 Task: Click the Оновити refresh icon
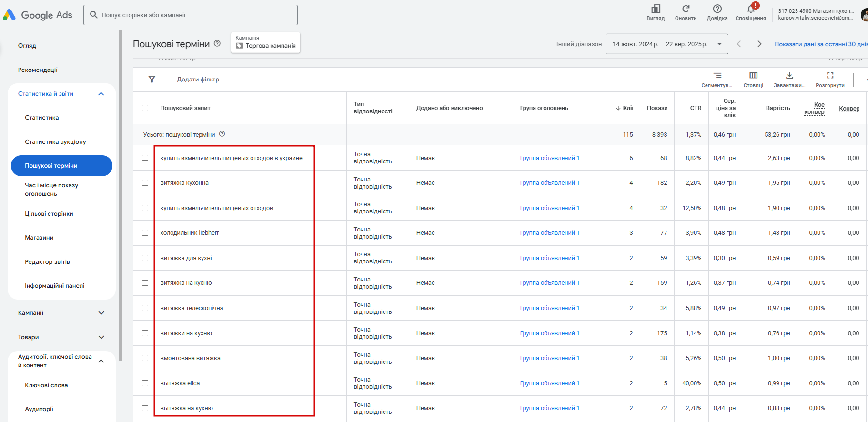(686, 9)
